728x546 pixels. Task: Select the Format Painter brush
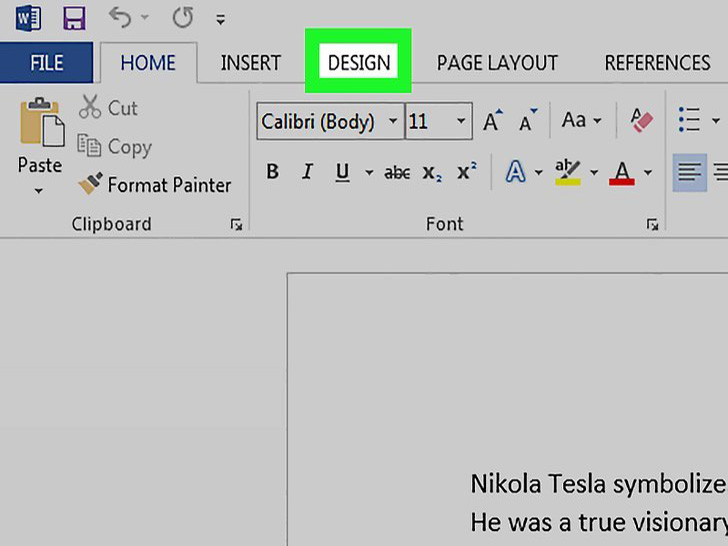pyautogui.click(x=154, y=185)
